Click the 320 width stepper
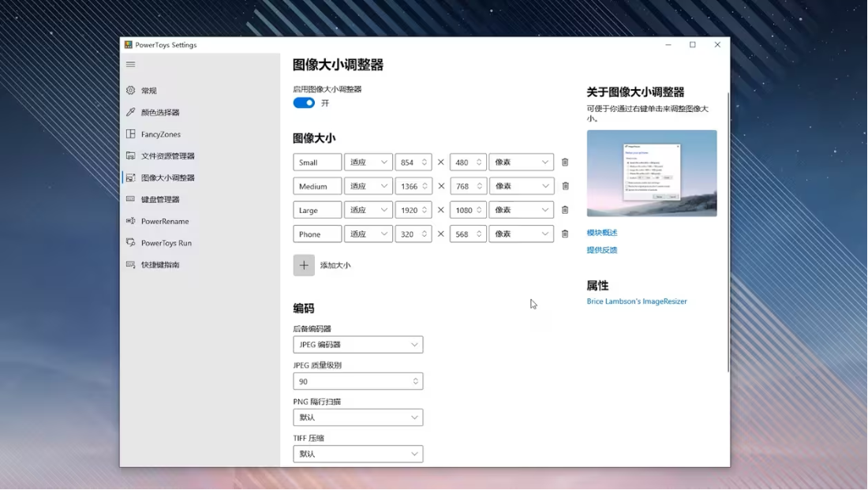The image size is (868, 490). (x=425, y=234)
